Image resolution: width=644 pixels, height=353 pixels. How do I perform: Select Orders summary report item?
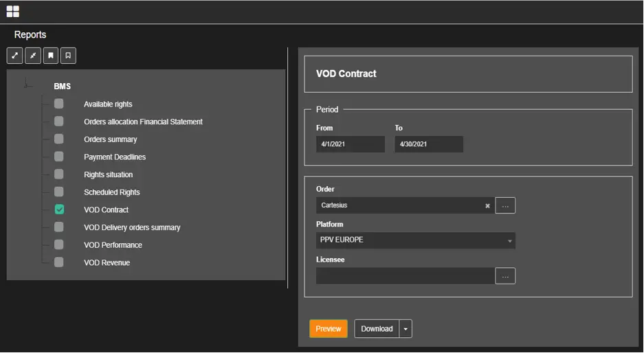pos(110,139)
